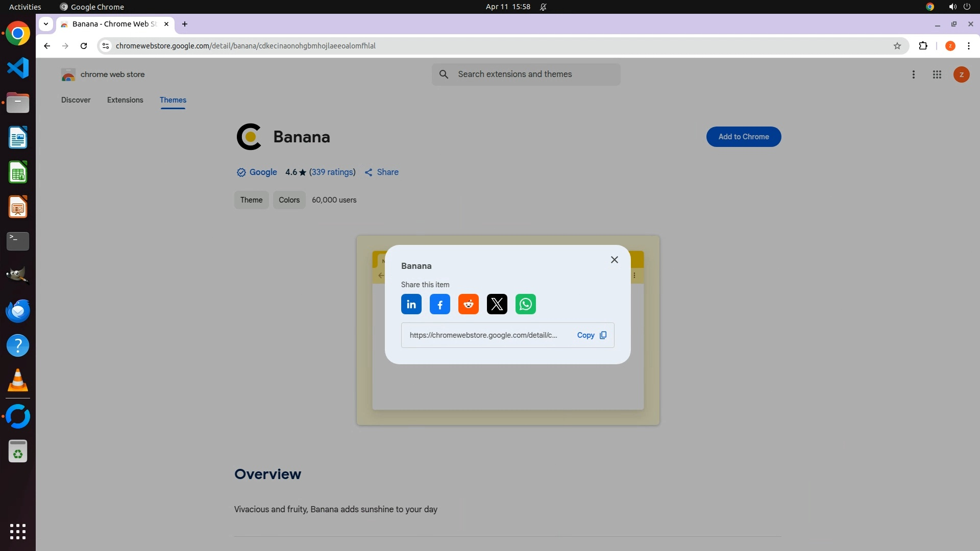The width and height of the screenshot is (980, 551).
Task: Switch to the Extensions tab
Action: 125,100
